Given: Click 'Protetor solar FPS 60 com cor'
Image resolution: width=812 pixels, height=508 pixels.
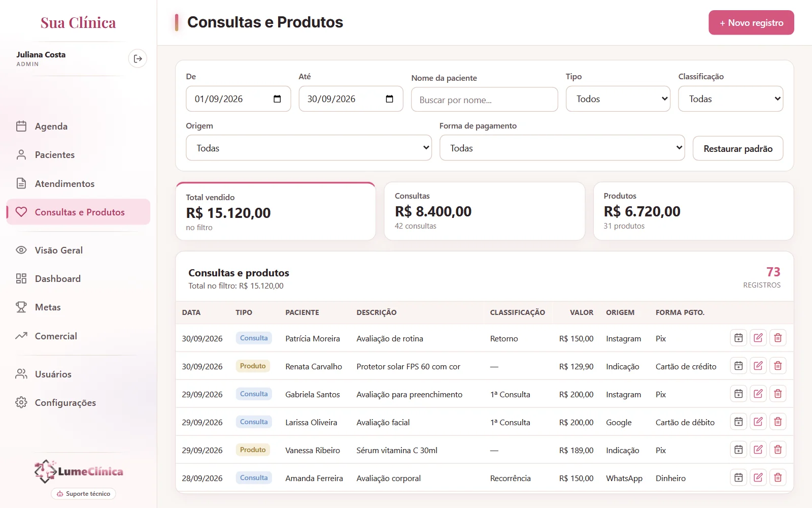Looking at the screenshot, I should pyautogui.click(x=408, y=366).
